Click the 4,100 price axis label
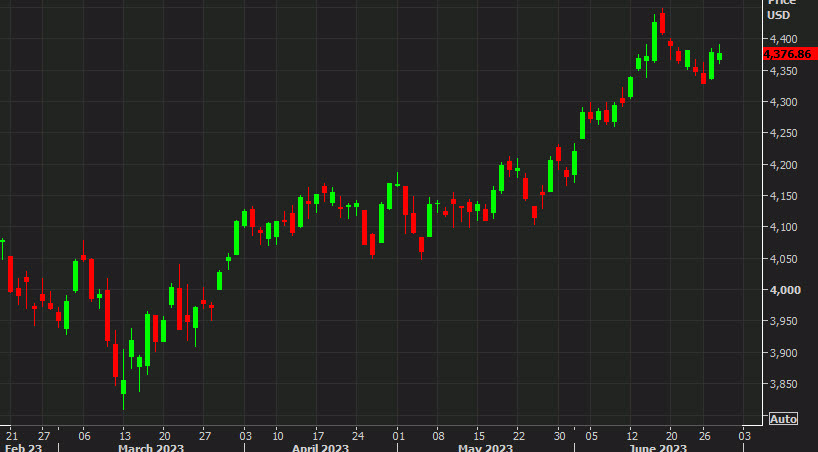Viewport: 818px width, 452px height. [784, 227]
